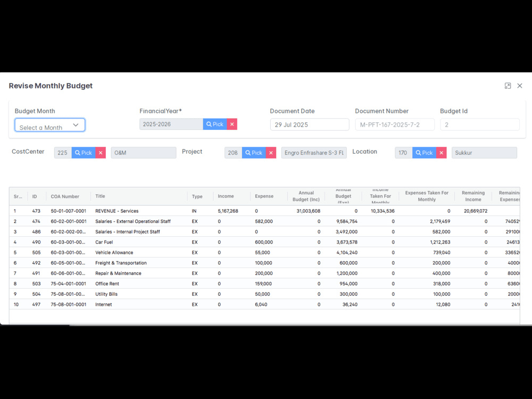Sort by the Title column header
The image size is (532, 399).
[x=100, y=196]
